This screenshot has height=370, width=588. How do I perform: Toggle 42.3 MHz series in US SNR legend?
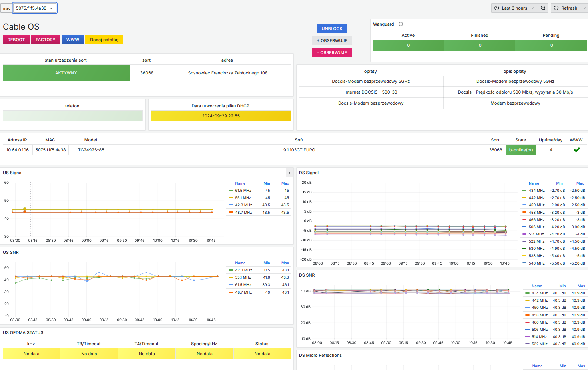(x=243, y=270)
